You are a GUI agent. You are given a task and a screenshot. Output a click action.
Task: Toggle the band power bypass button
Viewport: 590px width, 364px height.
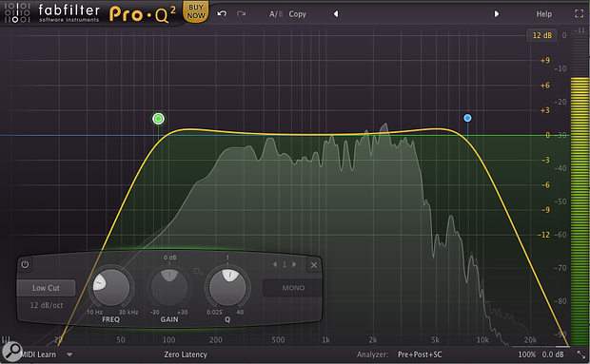(25, 264)
